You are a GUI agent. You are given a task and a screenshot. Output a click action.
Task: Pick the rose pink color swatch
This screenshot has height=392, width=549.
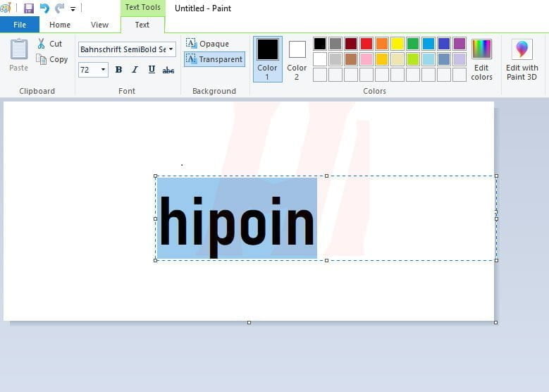[366, 59]
